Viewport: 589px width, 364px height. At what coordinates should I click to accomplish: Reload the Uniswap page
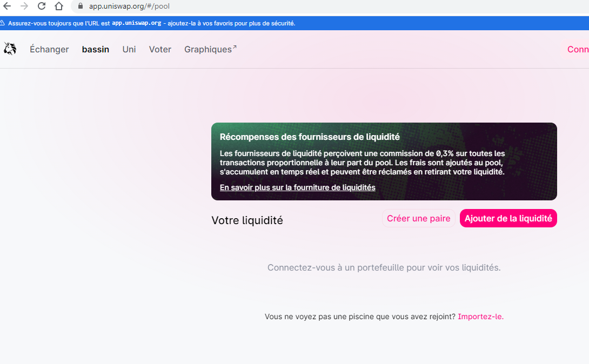pyautogui.click(x=42, y=6)
